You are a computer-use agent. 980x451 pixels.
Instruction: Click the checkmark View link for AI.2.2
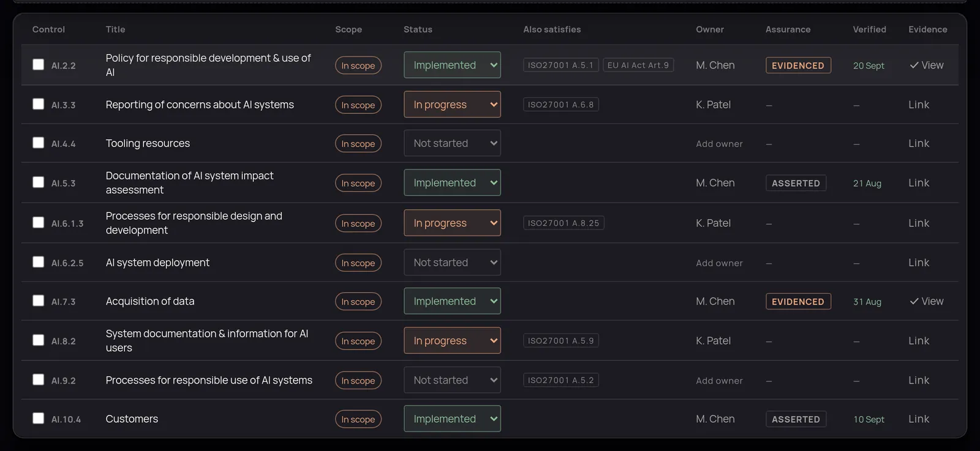pos(926,65)
